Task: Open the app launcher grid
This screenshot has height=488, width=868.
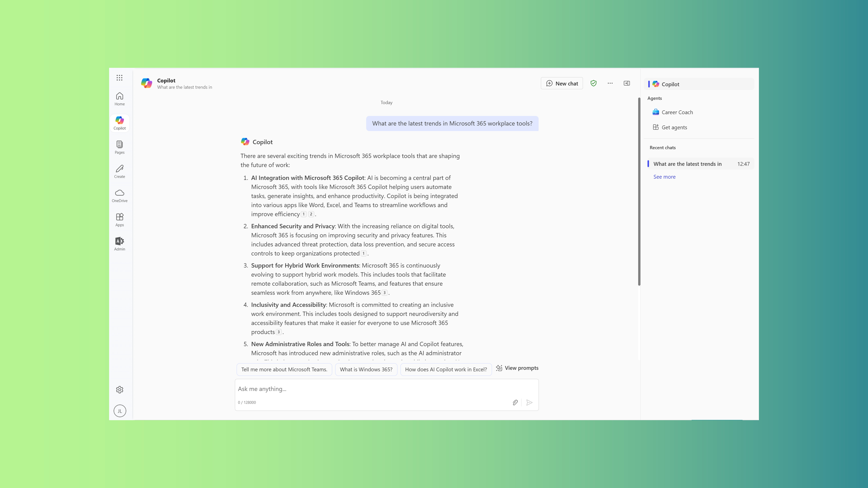Action: click(x=119, y=78)
